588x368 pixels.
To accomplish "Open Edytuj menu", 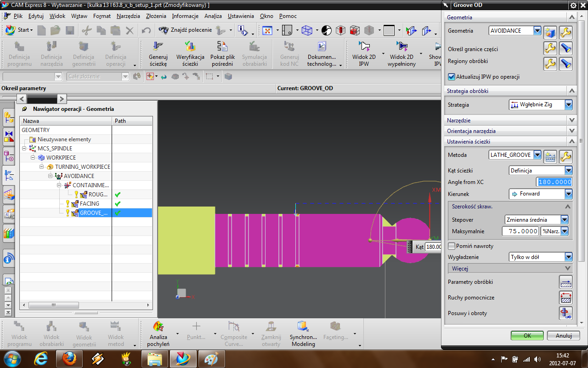I will point(36,16).
